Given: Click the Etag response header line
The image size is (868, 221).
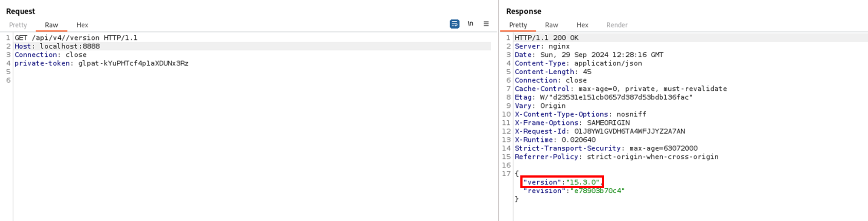Looking at the screenshot, I should coord(604,97).
